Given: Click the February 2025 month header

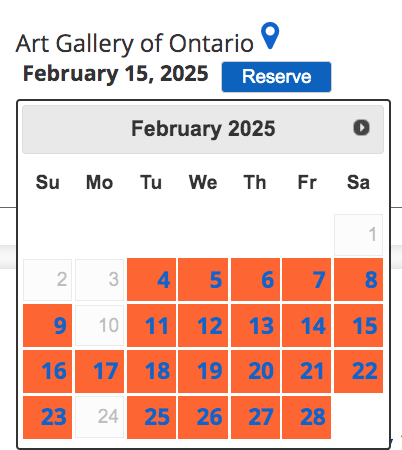Looking at the screenshot, I should (x=203, y=129).
